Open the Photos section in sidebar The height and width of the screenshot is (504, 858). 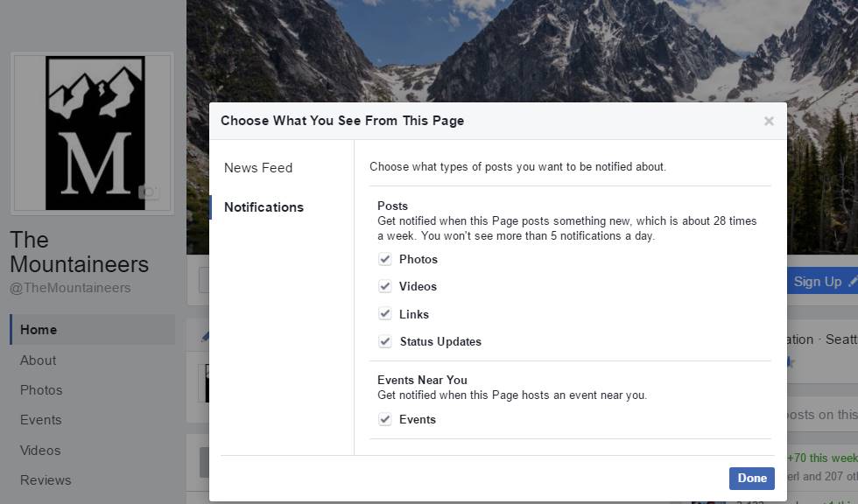(41, 390)
